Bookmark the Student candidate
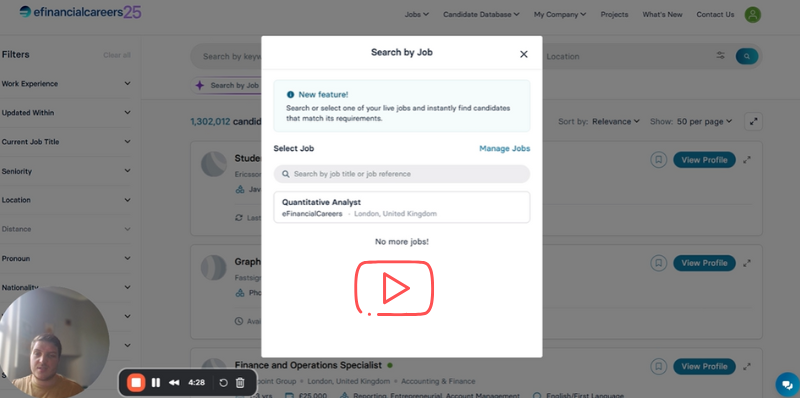This screenshot has width=800, height=398. click(659, 160)
